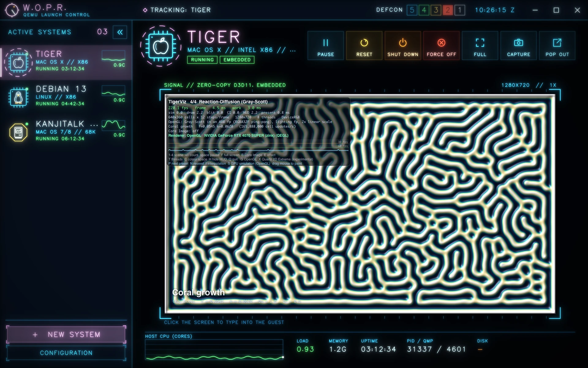Click the KanjiTalk classic Mac icon

click(18, 132)
